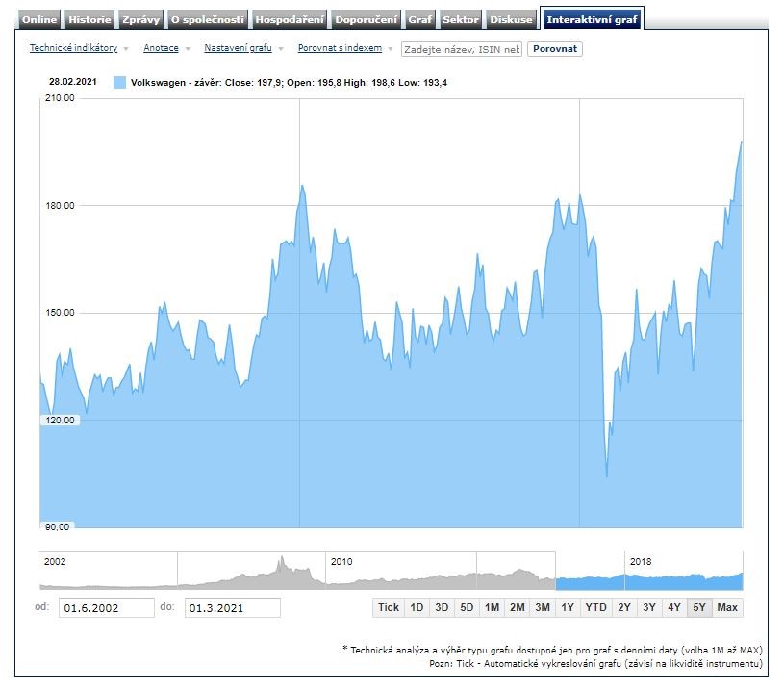Go to the Hospodaření tab

tap(290, 19)
